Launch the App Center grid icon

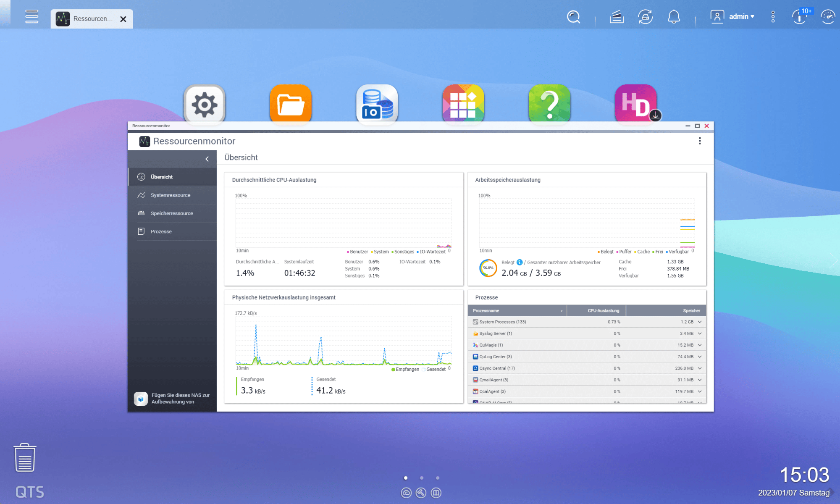coord(463,104)
